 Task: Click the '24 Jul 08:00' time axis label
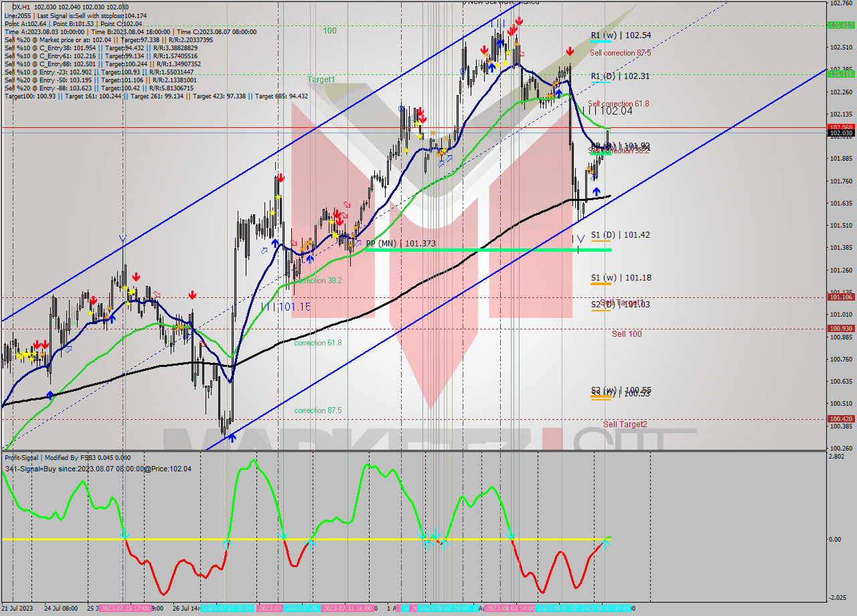coord(62,609)
